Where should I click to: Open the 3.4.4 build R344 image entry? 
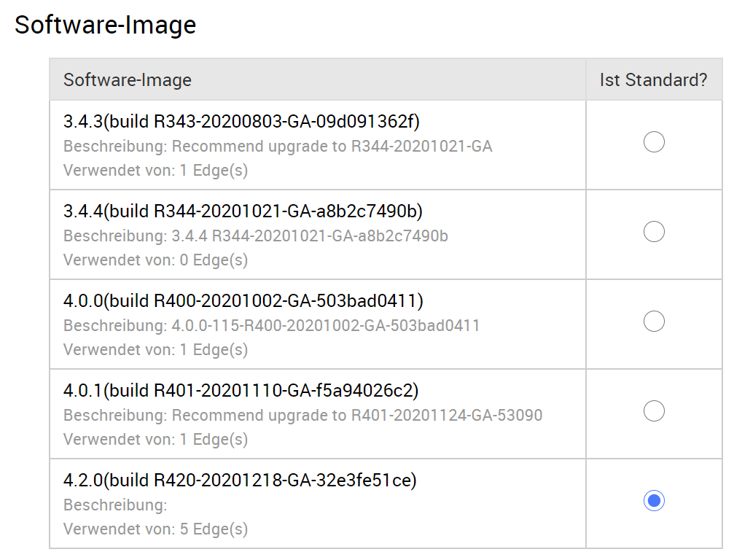point(243,211)
